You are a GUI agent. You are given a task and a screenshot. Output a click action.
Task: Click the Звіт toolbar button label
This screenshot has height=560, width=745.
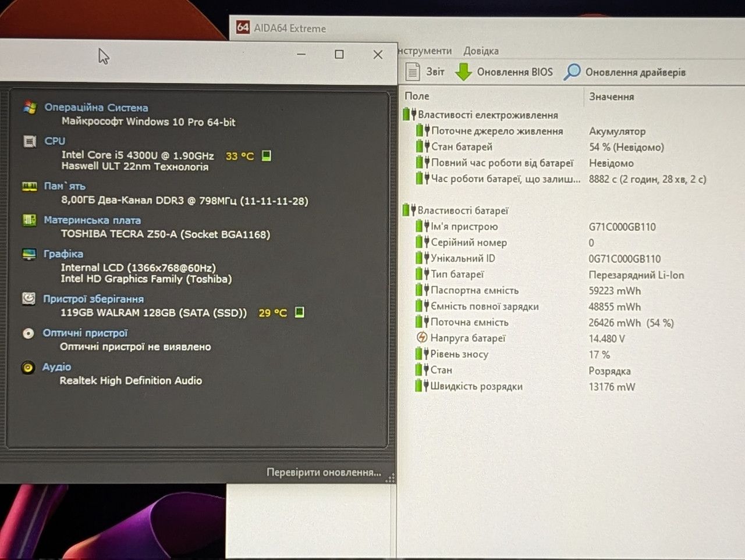pyautogui.click(x=435, y=72)
